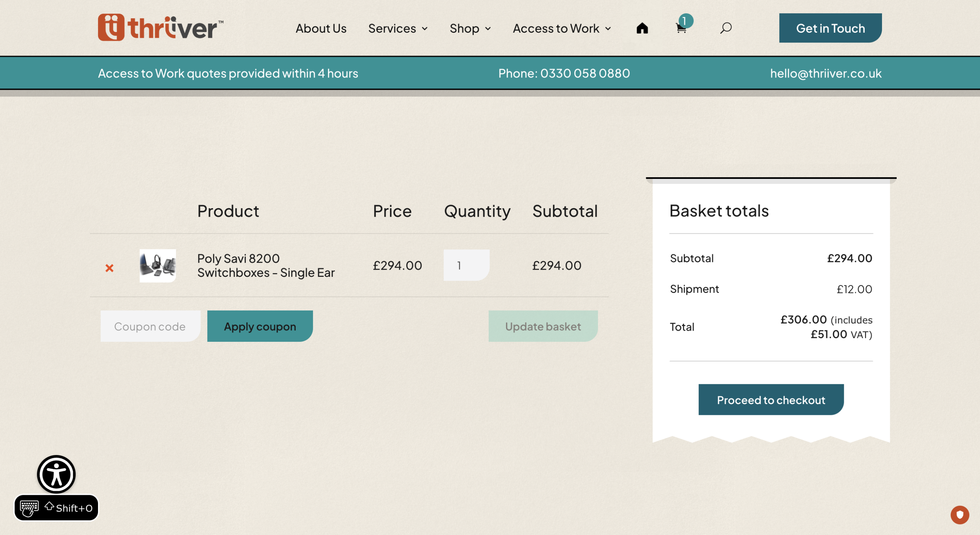Open the Poly Savi 8200 product thumbnail
Image resolution: width=980 pixels, height=535 pixels.
158,265
